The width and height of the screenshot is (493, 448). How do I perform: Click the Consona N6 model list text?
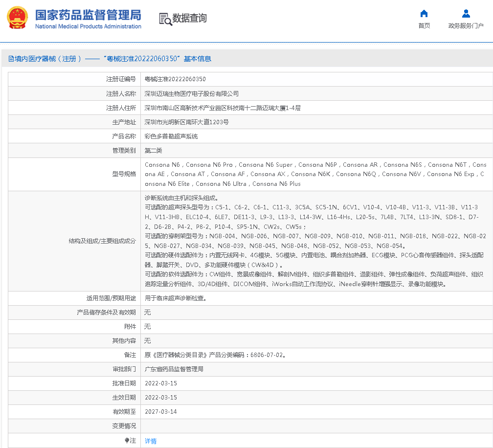pyautogui.click(x=315, y=174)
